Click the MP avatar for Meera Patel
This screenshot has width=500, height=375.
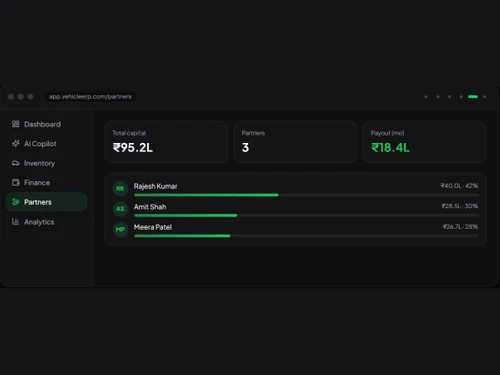[x=120, y=229]
